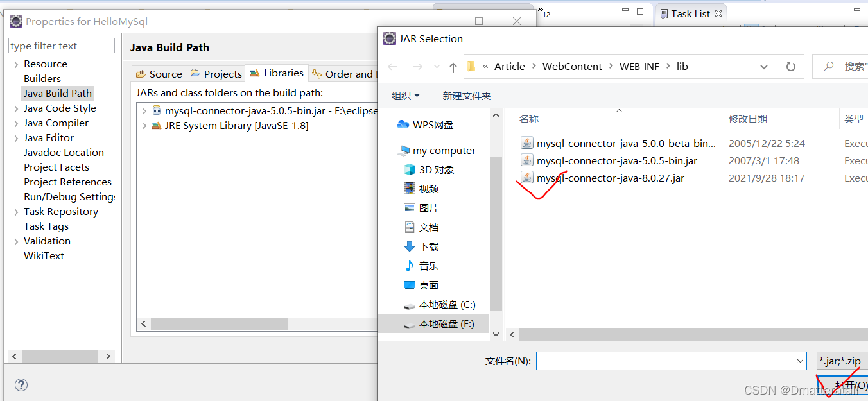Open recent locations dropdown arrow
This screenshot has height=401, width=868.
click(x=437, y=67)
